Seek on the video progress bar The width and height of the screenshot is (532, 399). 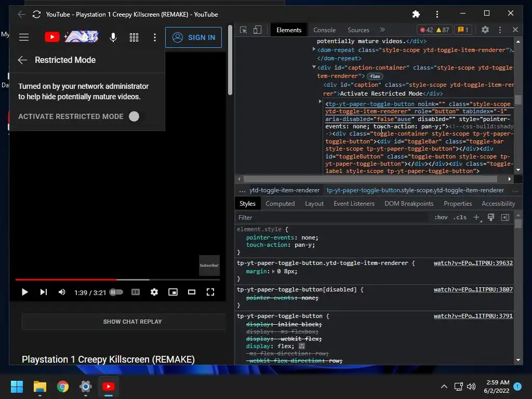pyautogui.click(x=117, y=280)
